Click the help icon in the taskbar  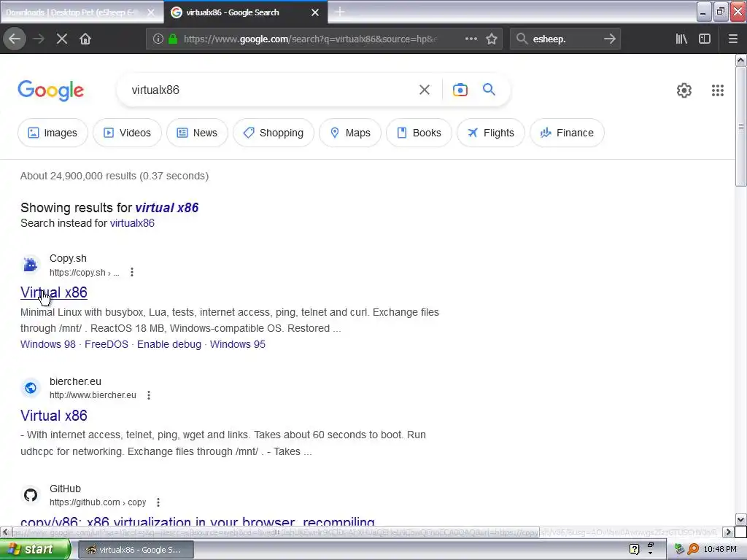click(x=634, y=549)
